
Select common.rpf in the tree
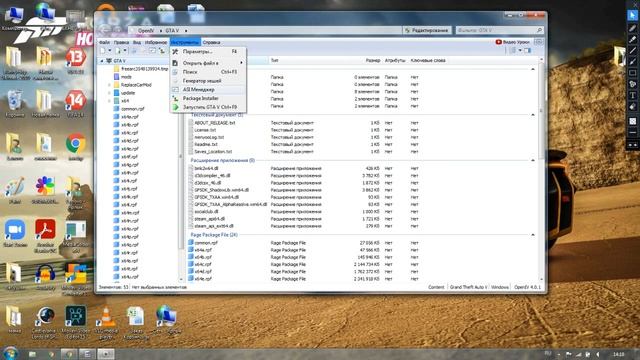coord(133,109)
